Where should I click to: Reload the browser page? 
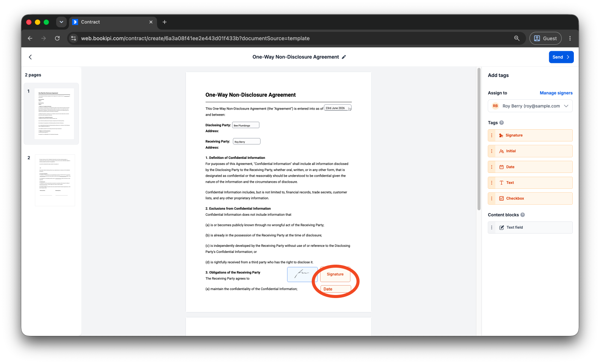(57, 38)
